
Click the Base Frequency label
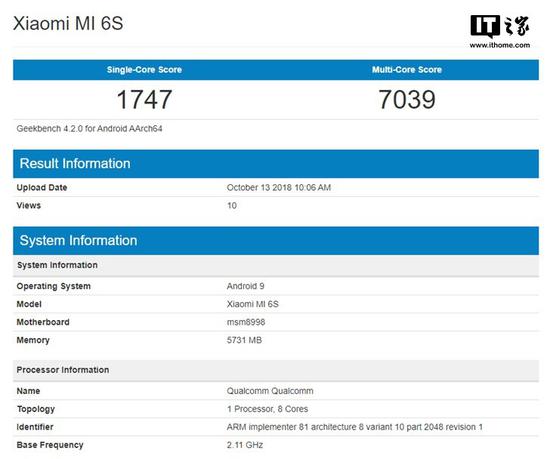(x=50, y=445)
